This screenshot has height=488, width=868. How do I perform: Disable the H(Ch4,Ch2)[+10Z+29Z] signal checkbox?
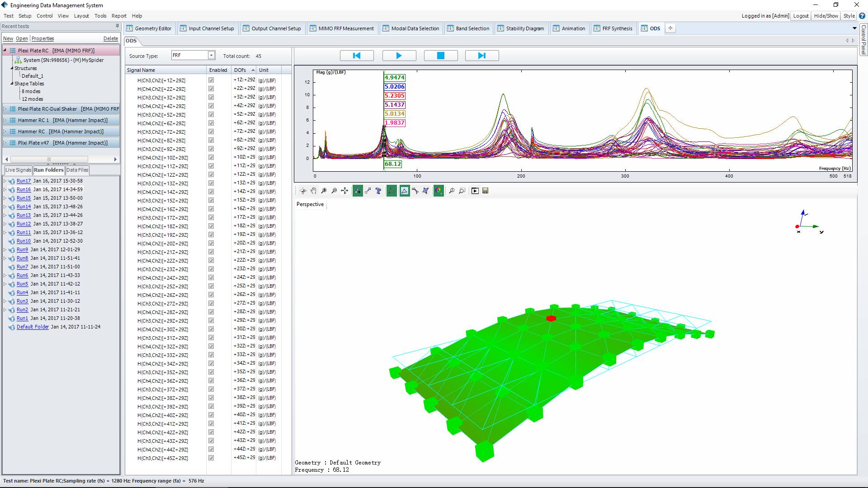tap(211, 157)
